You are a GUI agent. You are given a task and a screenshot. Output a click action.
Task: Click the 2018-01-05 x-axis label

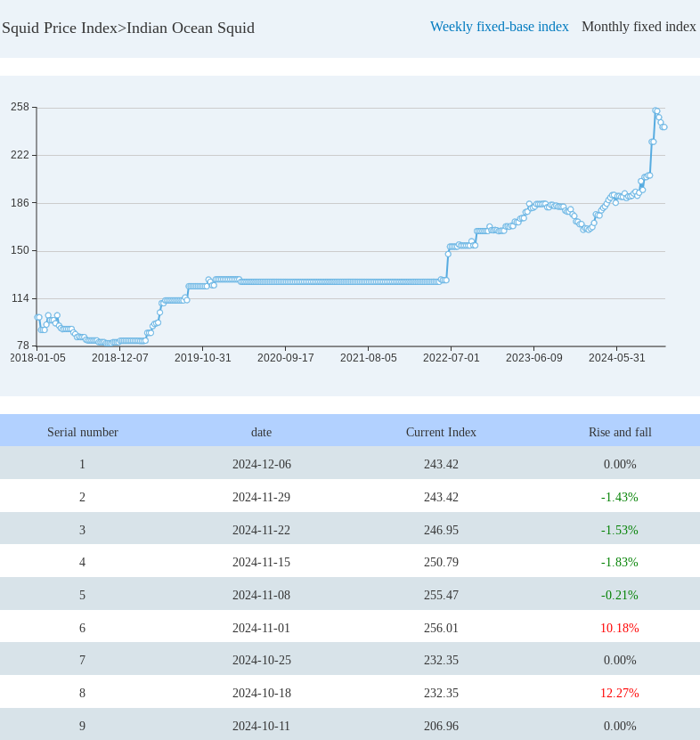tap(37, 358)
